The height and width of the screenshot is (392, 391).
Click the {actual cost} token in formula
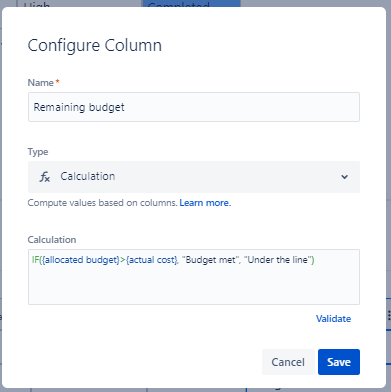[152, 260]
